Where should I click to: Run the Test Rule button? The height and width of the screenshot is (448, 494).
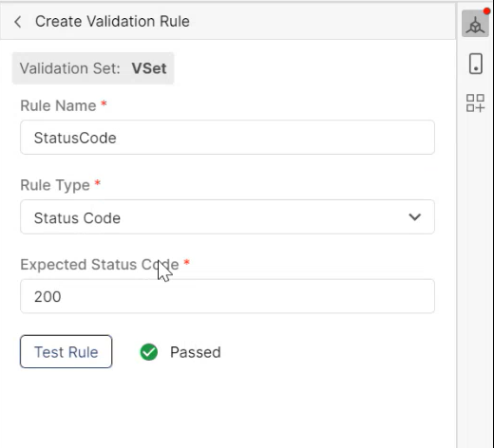66,352
